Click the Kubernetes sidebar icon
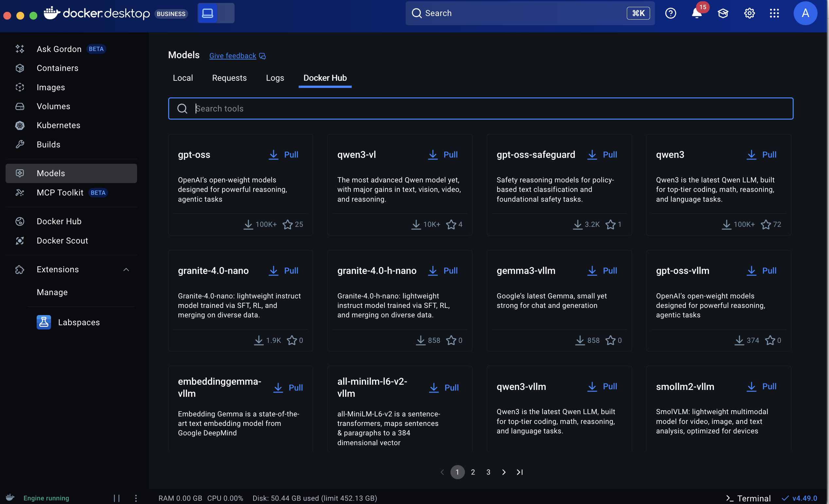Image resolution: width=829 pixels, height=504 pixels. [20, 126]
